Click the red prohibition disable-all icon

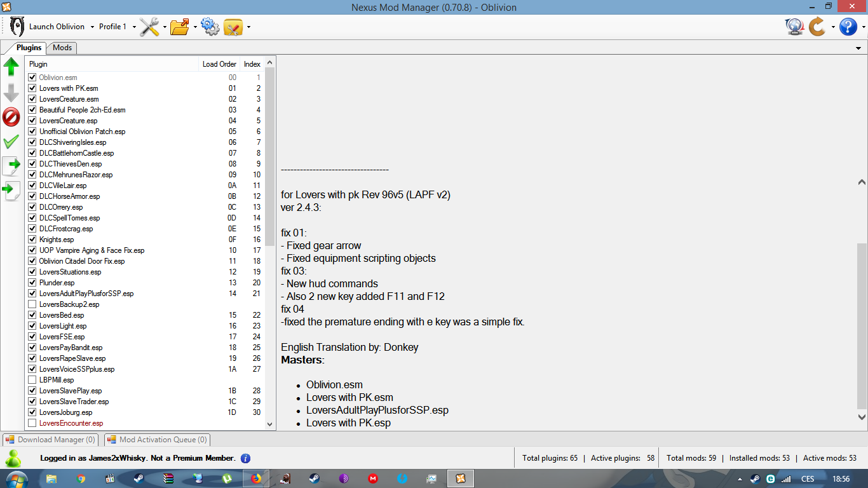click(11, 117)
